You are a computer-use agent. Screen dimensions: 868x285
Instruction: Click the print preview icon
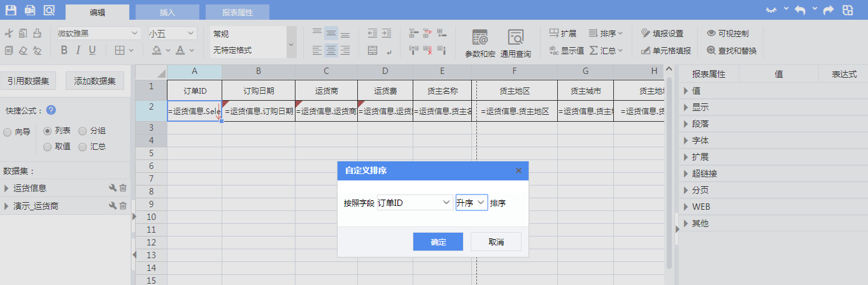coord(49,10)
